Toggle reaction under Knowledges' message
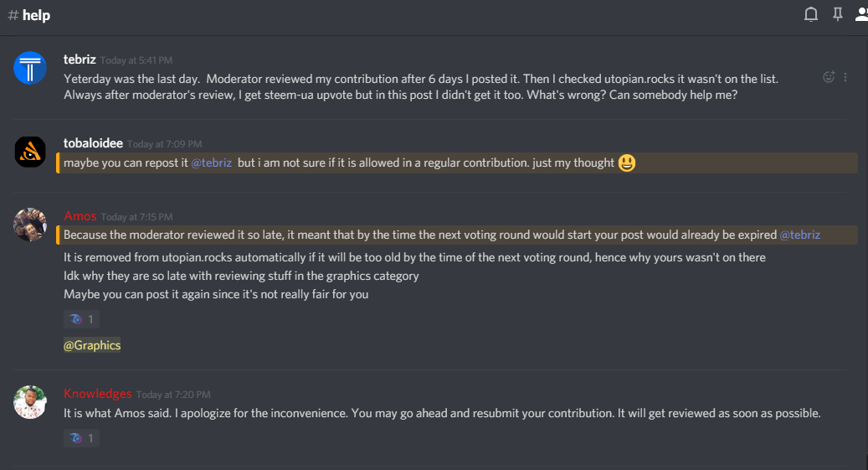 coord(81,438)
